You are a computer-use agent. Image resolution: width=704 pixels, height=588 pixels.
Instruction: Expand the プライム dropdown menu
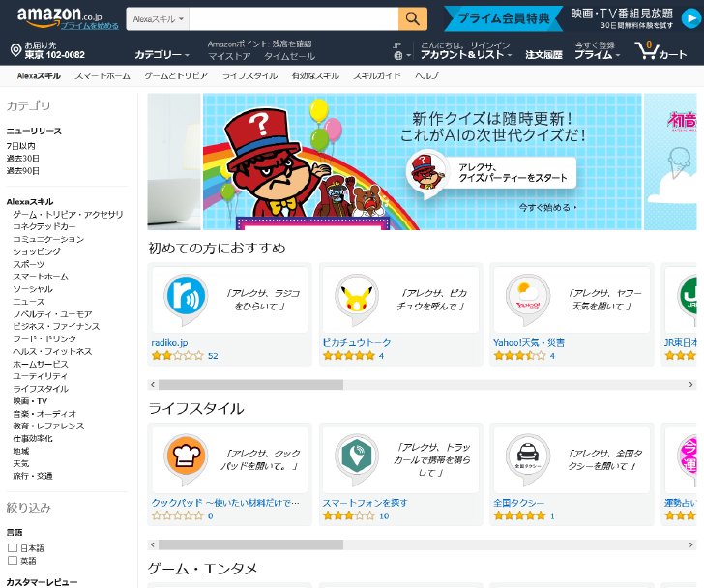point(598,55)
